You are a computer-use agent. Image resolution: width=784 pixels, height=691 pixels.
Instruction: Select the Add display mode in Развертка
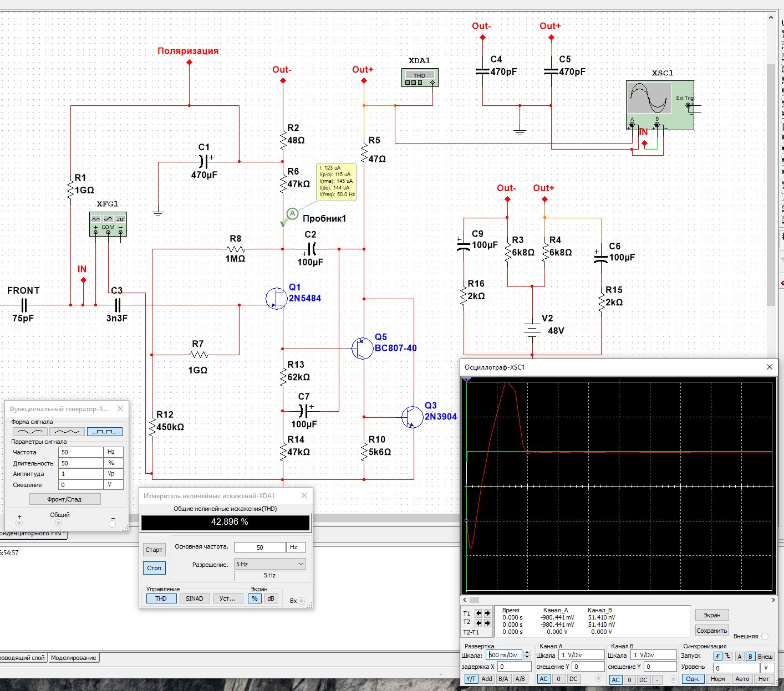tap(487, 679)
